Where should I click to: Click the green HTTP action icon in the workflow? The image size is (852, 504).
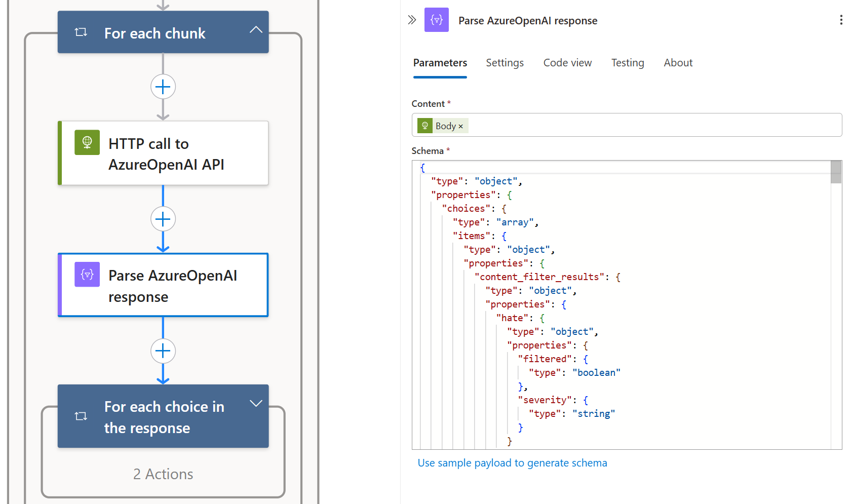[x=87, y=142]
